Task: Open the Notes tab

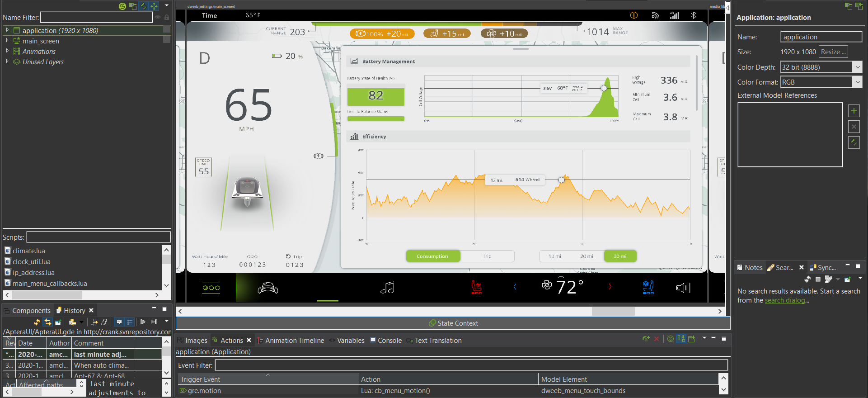Action: 750,267
